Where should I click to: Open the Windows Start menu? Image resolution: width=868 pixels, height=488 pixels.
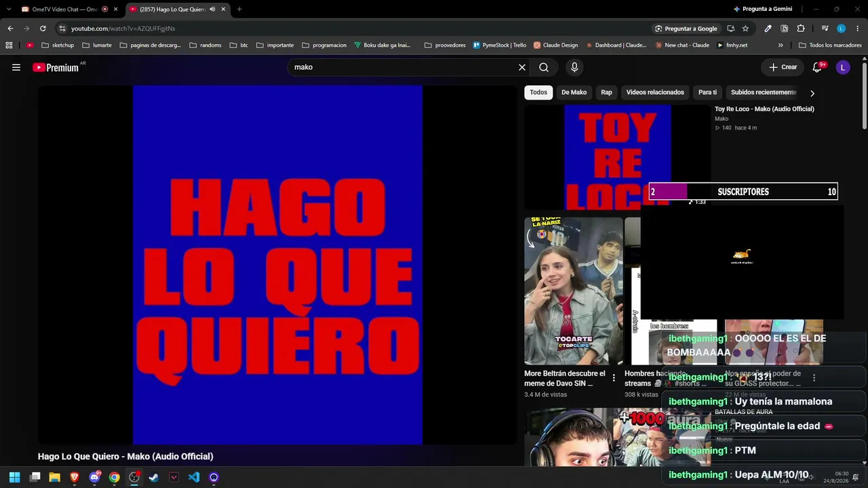pyautogui.click(x=14, y=477)
